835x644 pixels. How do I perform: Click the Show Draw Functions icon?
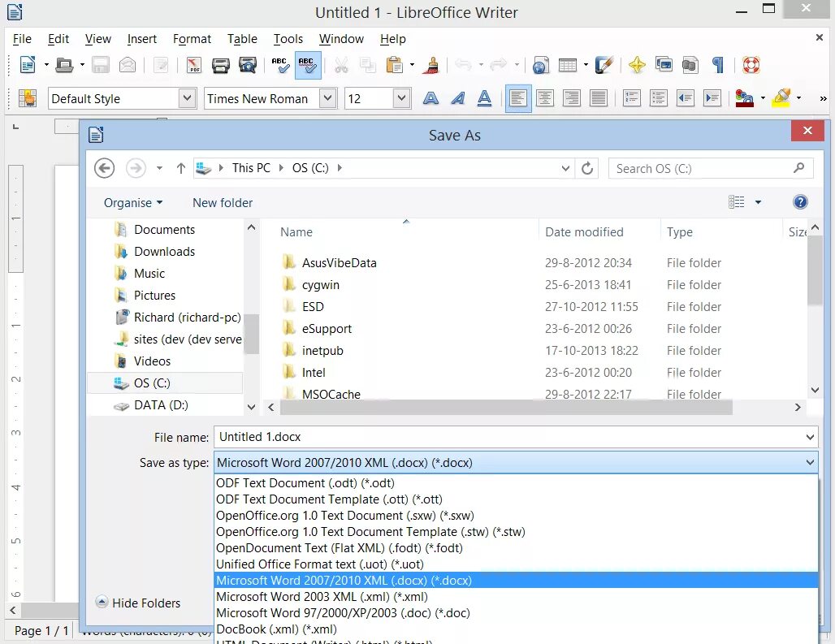click(604, 65)
